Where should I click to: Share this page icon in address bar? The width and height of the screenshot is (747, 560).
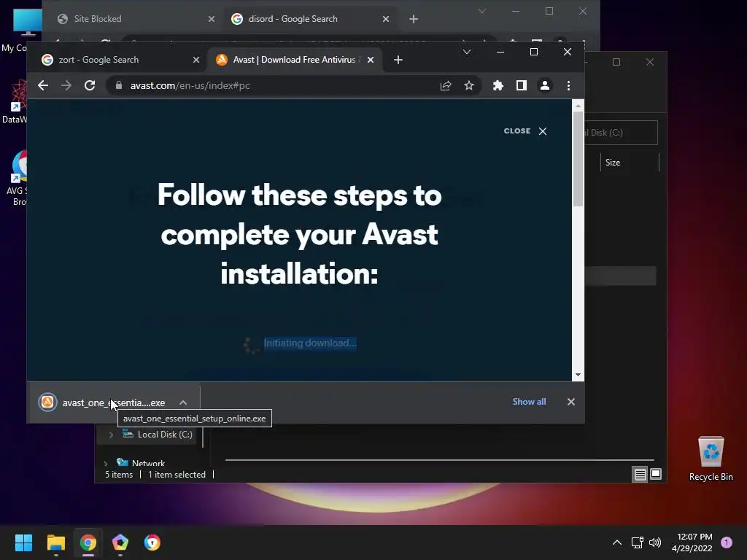point(446,86)
